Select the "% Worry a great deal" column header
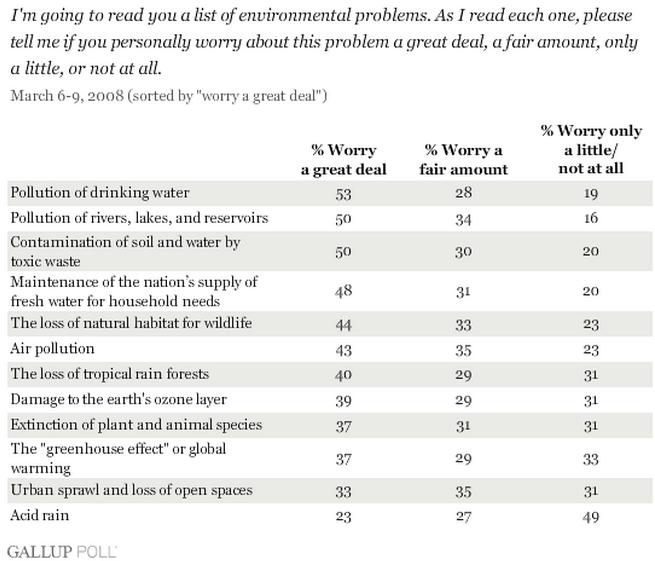Image resolution: width=655 pixels, height=561 pixels. click(x=343, y=159)
